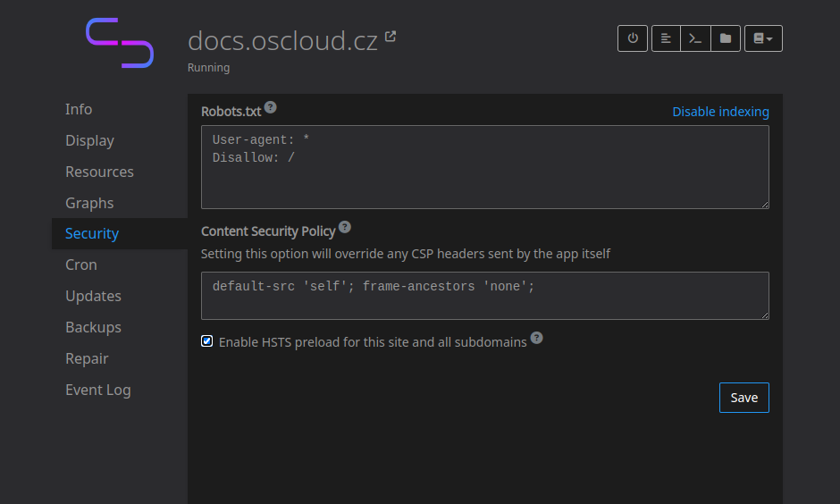Image resolution: width=840 pixels, height=504 pixels.
Task: Open the app logs icon
Action: (x=666, y=38)
